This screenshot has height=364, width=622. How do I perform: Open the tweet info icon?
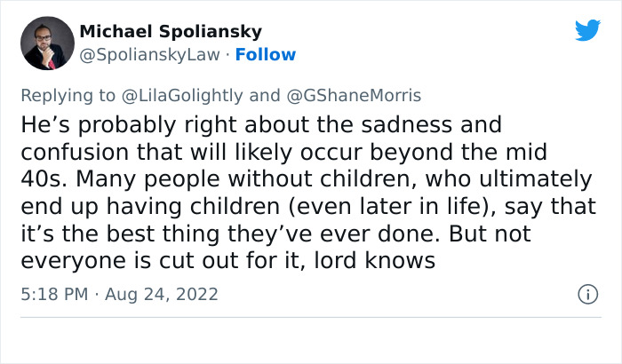click(586, 294)
